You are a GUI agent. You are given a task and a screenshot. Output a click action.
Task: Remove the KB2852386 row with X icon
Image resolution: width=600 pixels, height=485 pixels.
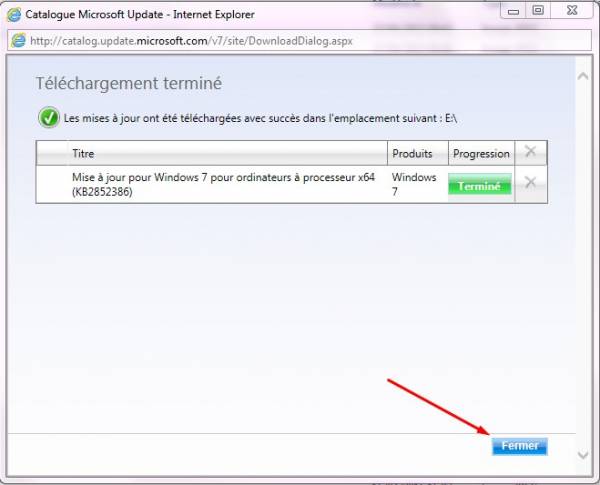530,183
